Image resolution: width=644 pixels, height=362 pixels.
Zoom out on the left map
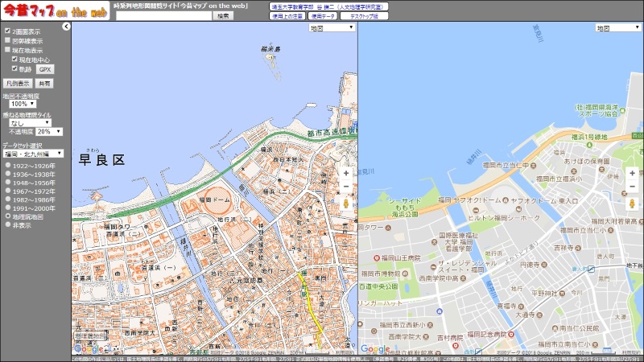point(346,187)
